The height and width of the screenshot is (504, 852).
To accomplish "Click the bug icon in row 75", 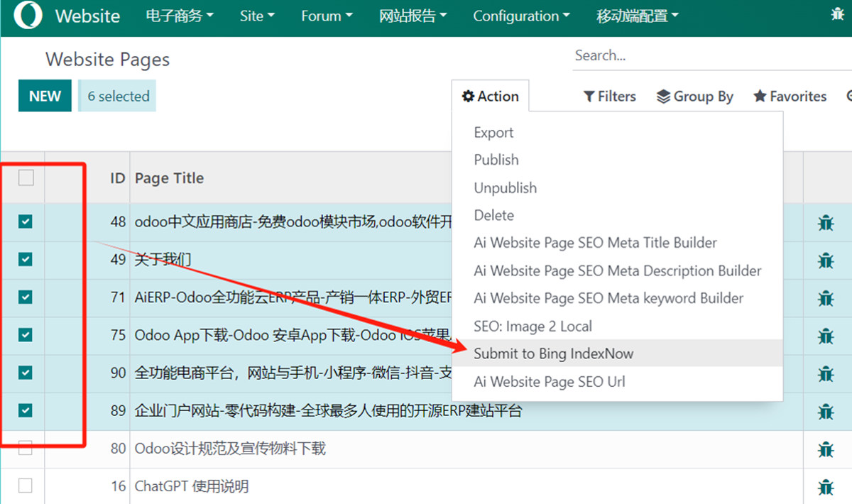I will tap(825, 336).
